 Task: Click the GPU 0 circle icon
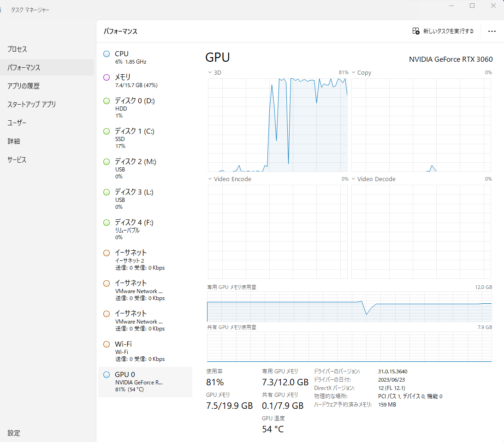107,375
